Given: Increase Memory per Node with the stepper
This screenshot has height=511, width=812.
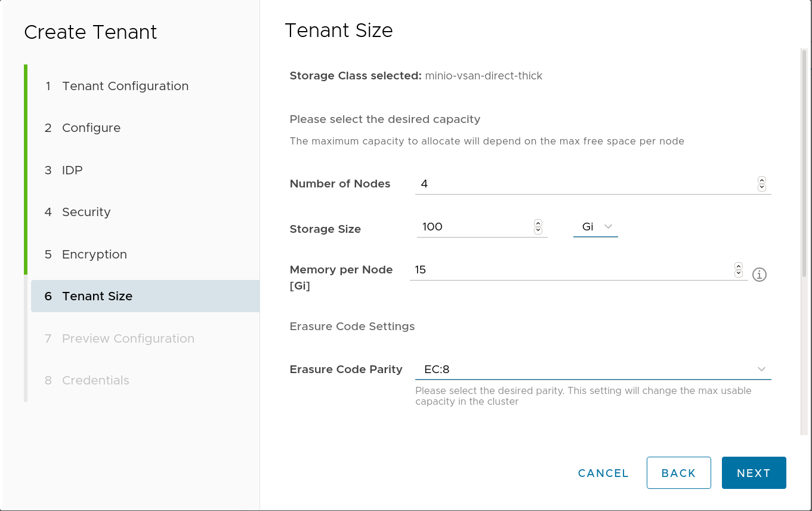Looking at the screenshot, I should click(x=739, y=266).
